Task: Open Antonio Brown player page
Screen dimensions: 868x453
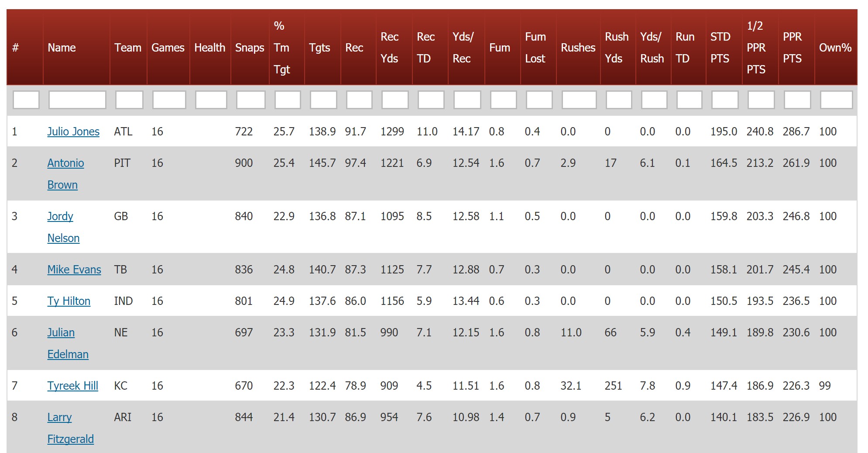Action: (65, 163)
